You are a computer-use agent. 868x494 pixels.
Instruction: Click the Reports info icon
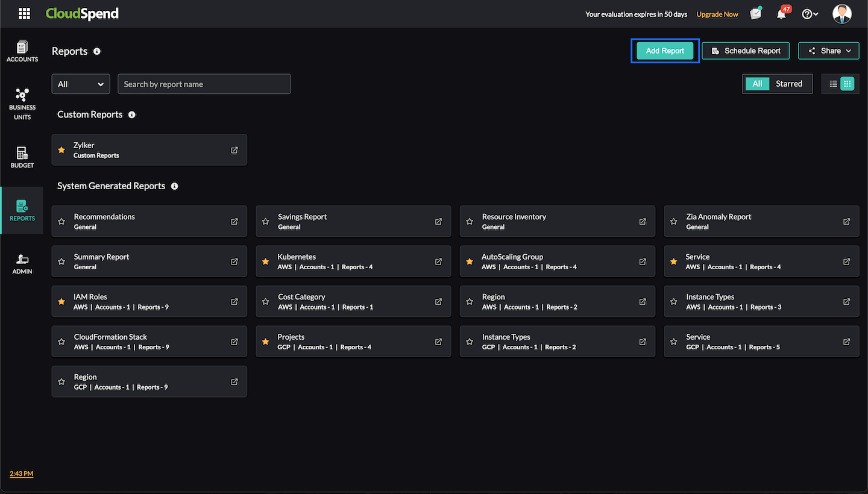(97, 51)
